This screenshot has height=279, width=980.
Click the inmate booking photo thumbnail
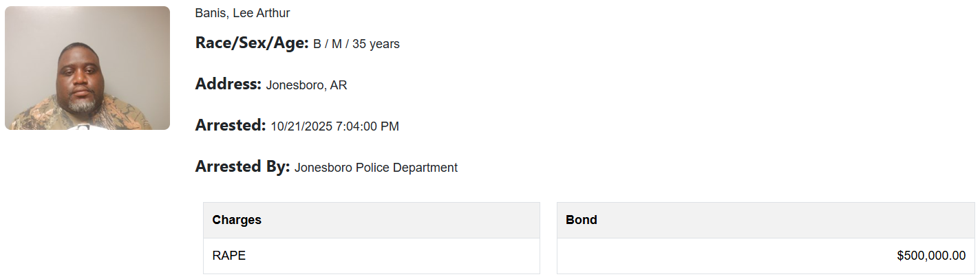click(x=87, y=68)
